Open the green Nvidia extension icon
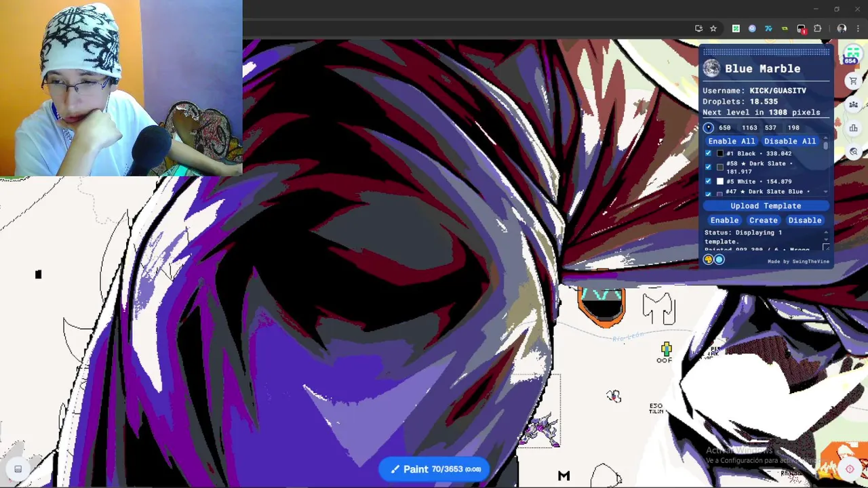Viewport: 868px width, 488px height. 785,28
